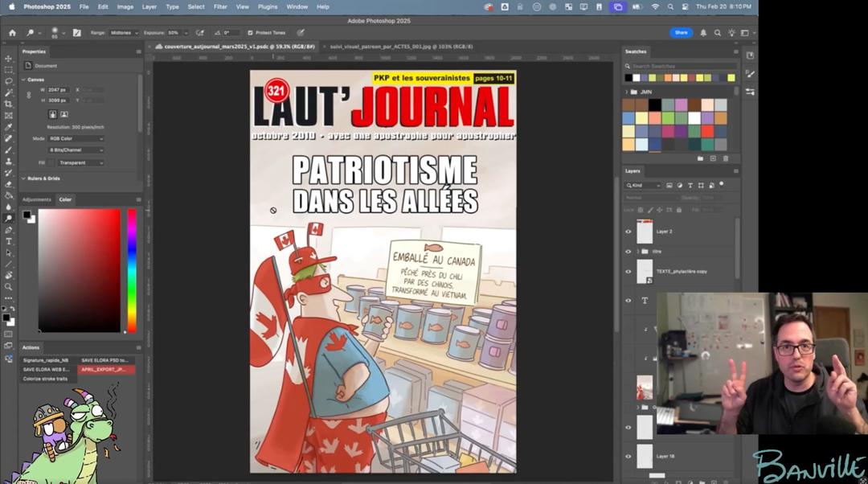This screenshot has height=484, width=868.
Task: Switch to suivi_visuel_patreon document tab
Action: (x=401, y=47)
